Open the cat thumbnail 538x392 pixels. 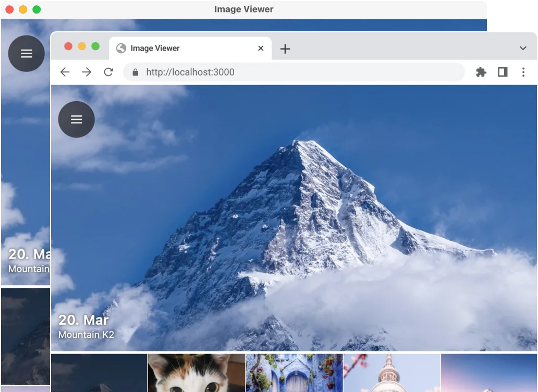[x=197, y=373]
